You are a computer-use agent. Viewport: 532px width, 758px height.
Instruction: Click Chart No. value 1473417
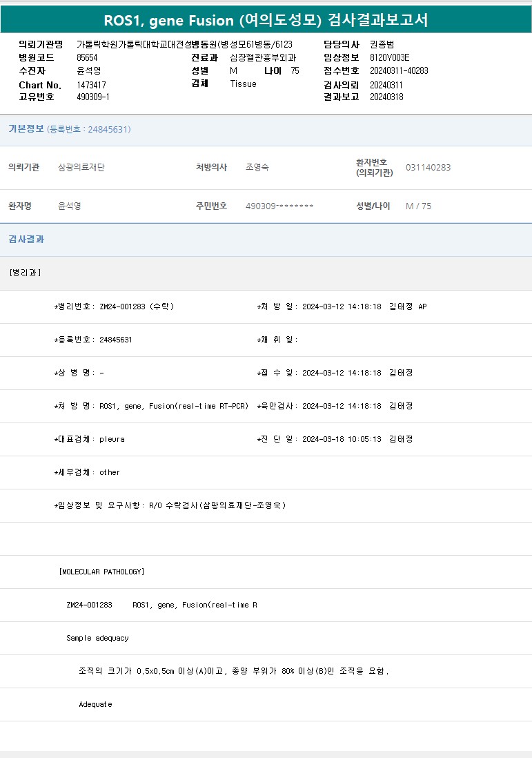click(91, 85)
